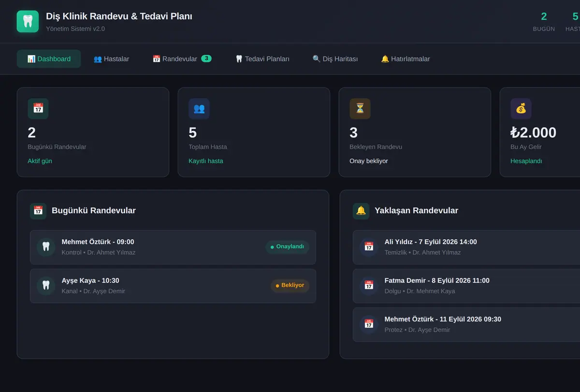Click the Ayşe Kaya - 10:30 appointment title
Image resolution: width=580 pixels, height=392 pixels.
tap(90, 280)
